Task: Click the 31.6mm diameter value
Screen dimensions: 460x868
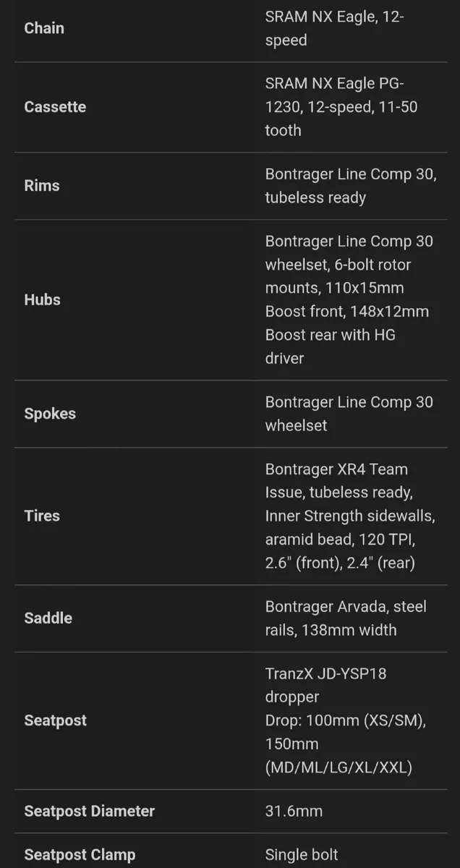Action: [x=294, y=811]
